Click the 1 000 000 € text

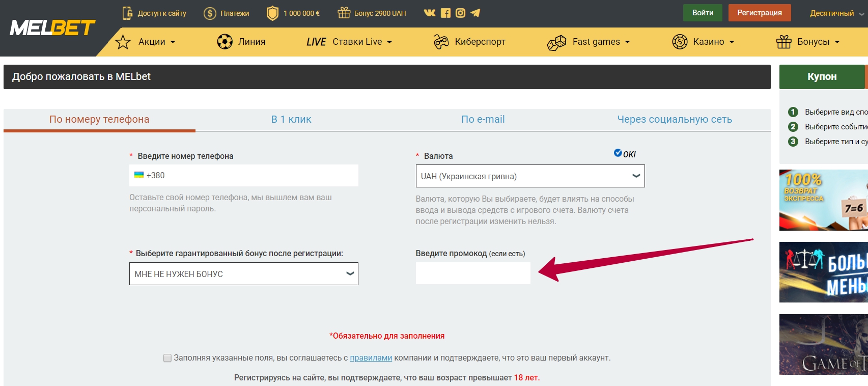click(x=301, y=13)
